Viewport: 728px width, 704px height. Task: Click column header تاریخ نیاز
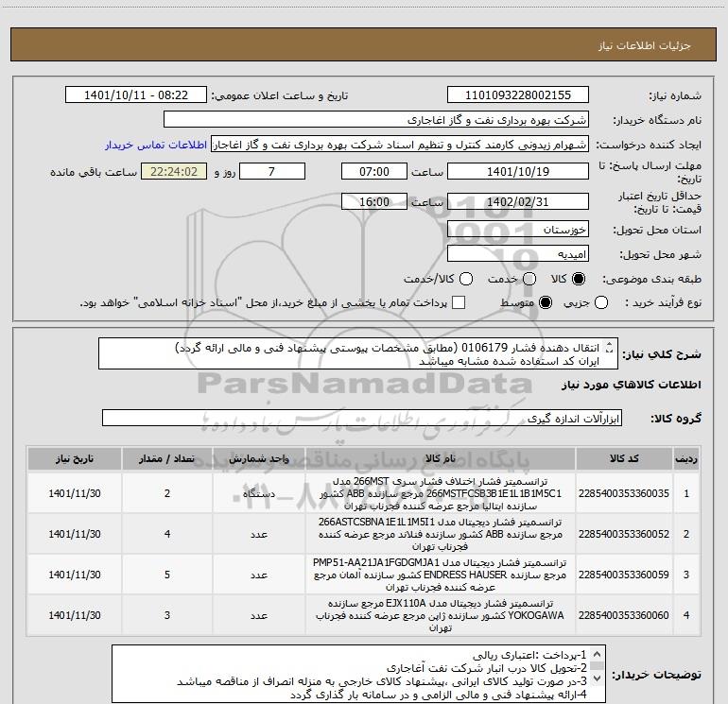pos(75,459)
